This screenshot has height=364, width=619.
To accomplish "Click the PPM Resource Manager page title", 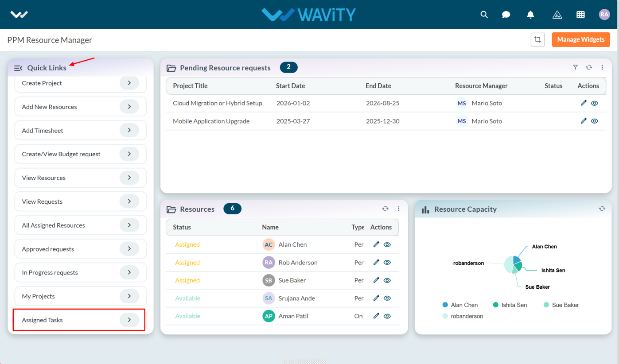I will [x=50, y=40].
